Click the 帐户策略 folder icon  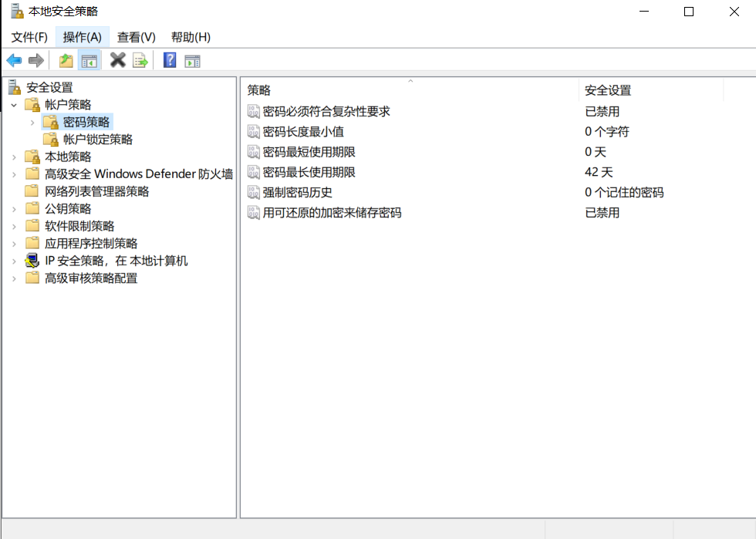(32, 105)
